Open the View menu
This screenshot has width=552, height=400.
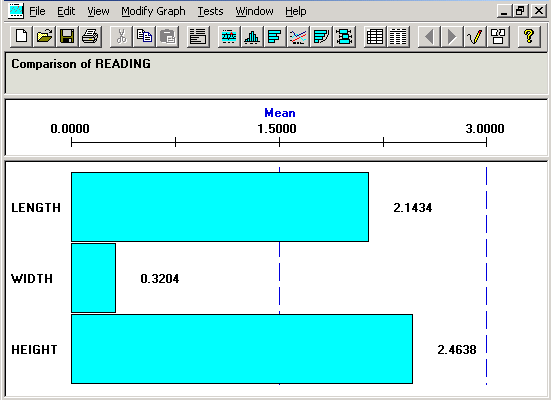pyautogui.click(x=98, y=11)
